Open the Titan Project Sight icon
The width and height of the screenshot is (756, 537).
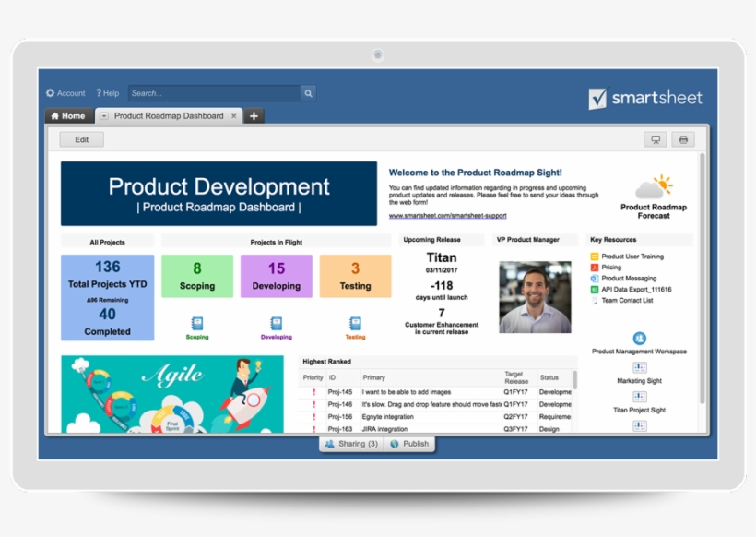639,397
